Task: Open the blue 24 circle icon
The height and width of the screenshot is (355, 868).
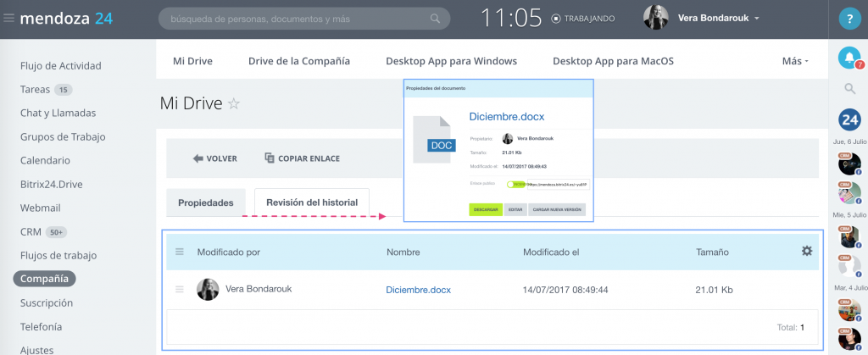Action: pyautogui.click(x=849, y=119)
